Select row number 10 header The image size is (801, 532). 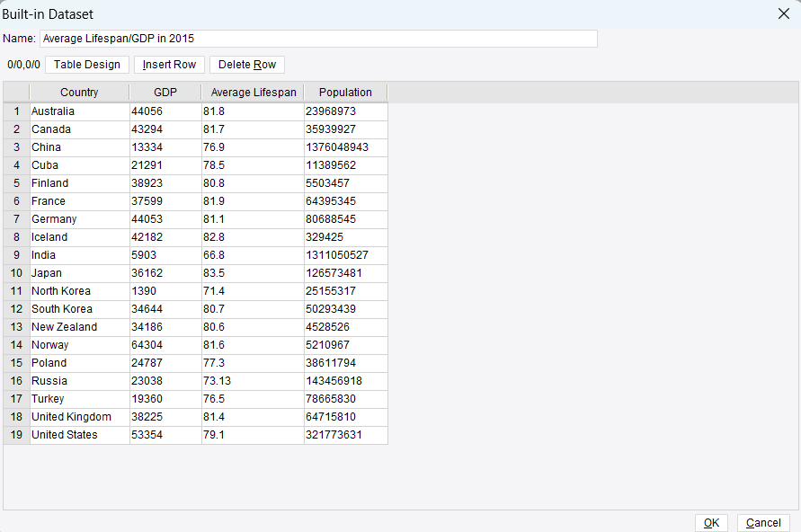coord(16,273)
